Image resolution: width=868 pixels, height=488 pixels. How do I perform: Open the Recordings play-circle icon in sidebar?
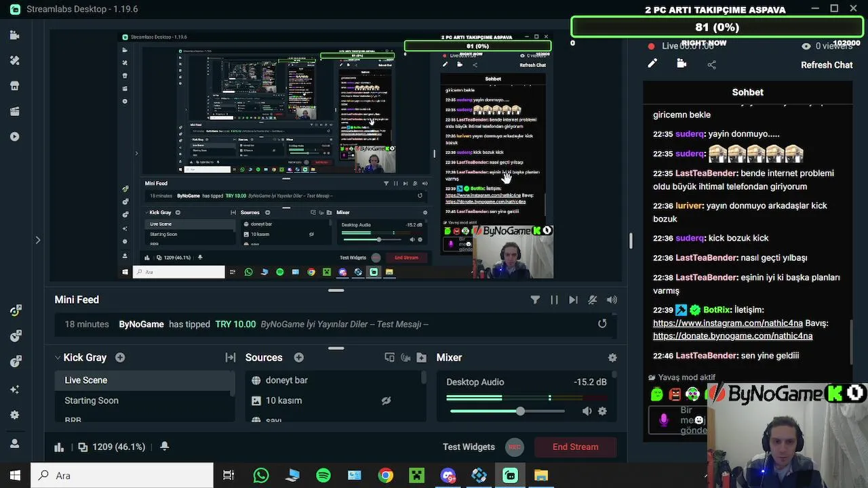pyautogui.click(x=14, y=136)
